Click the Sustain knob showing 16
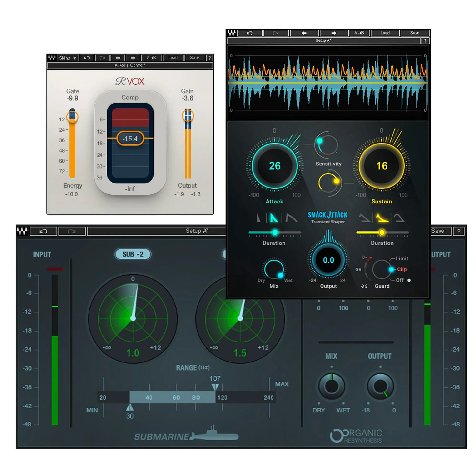Viewport: 476px width, 476px height. click(382, 166)
